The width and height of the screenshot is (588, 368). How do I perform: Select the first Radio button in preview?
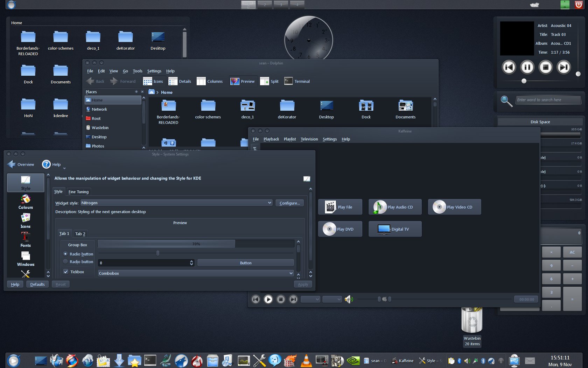click(65, 254)
